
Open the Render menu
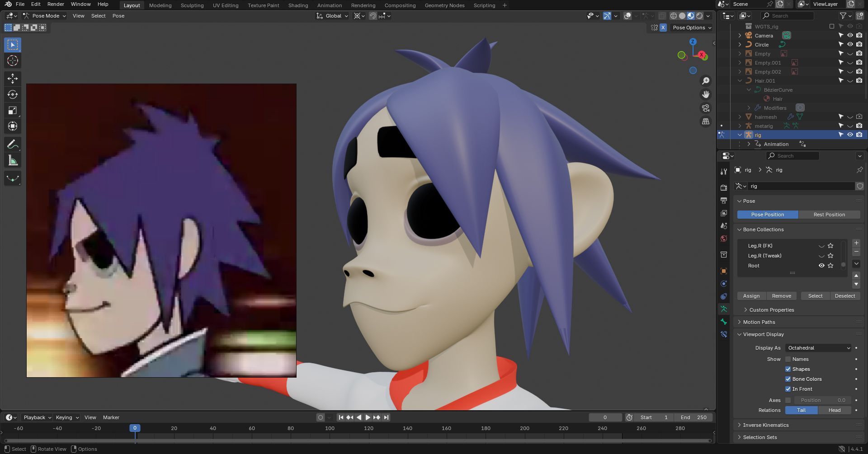(56, 4)
